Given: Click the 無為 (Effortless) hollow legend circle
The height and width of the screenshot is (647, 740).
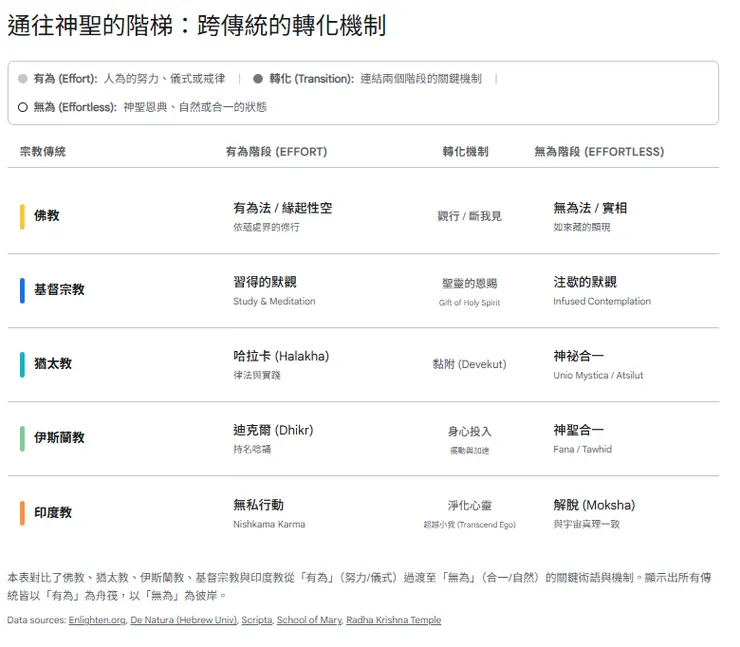Looking at the screenshot, I should pyautogui.click(x=23, y=107).
